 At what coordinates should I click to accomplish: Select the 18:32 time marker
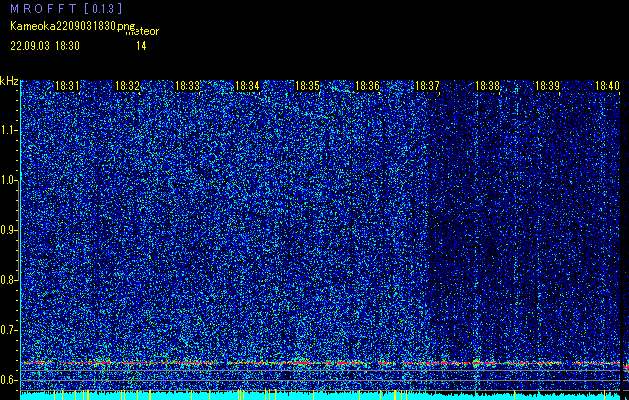click(x=127, y=86)
